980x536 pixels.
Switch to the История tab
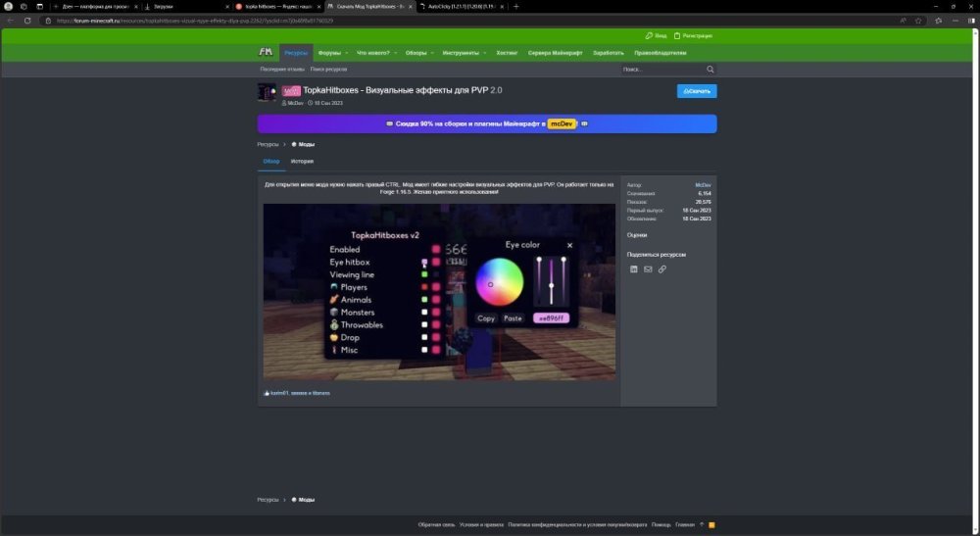click(302, 161)
